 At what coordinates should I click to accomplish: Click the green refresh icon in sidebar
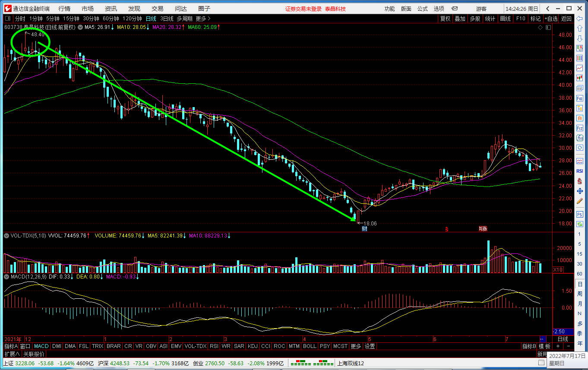580,224
